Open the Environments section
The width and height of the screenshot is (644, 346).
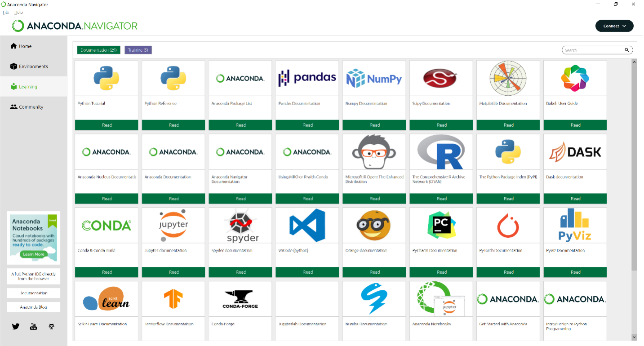coord(34,66)
